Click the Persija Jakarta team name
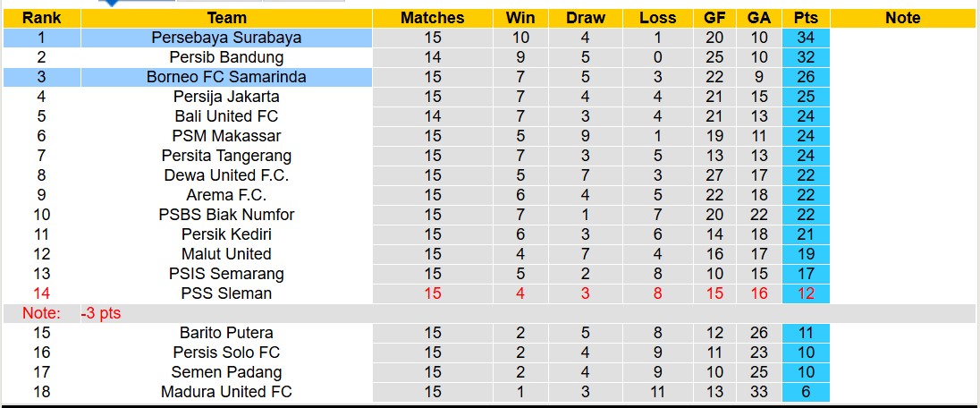 226,97
